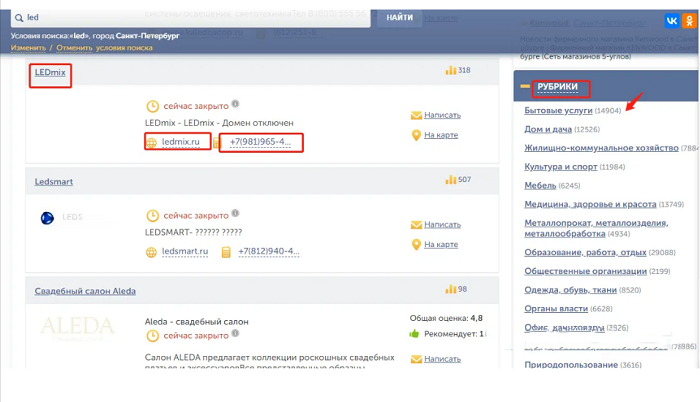This screenshot has height=402, width=700.
Task: Click the РУБРИКИ panel header
Action: point(557,87)
